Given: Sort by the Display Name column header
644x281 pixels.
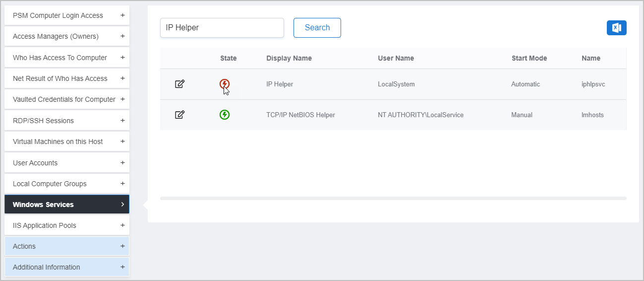Looking at the screenshot, I should click(289, 58).
